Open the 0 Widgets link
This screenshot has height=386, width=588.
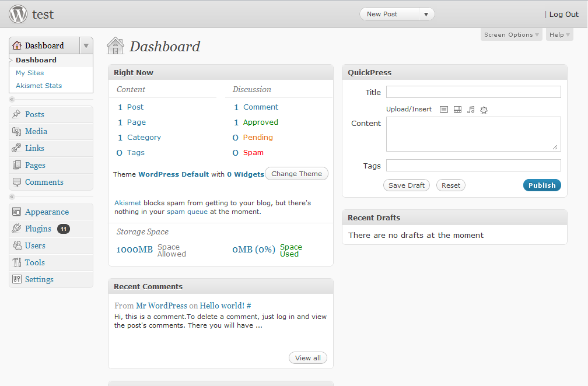pyautogui.click(x=246, y=174)
